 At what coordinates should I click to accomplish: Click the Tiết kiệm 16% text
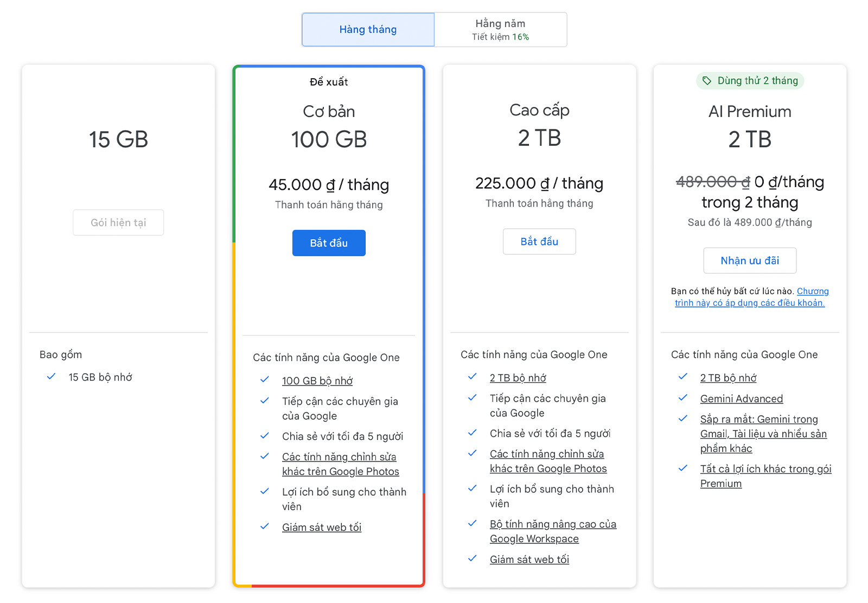(x=500, y=37)
